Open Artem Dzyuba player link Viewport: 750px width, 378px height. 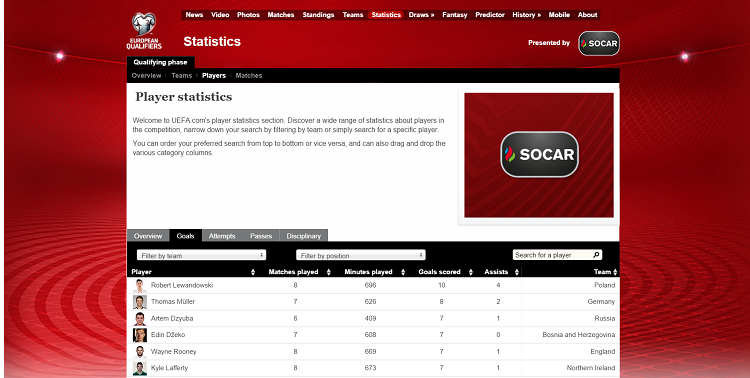pos(172,318)
